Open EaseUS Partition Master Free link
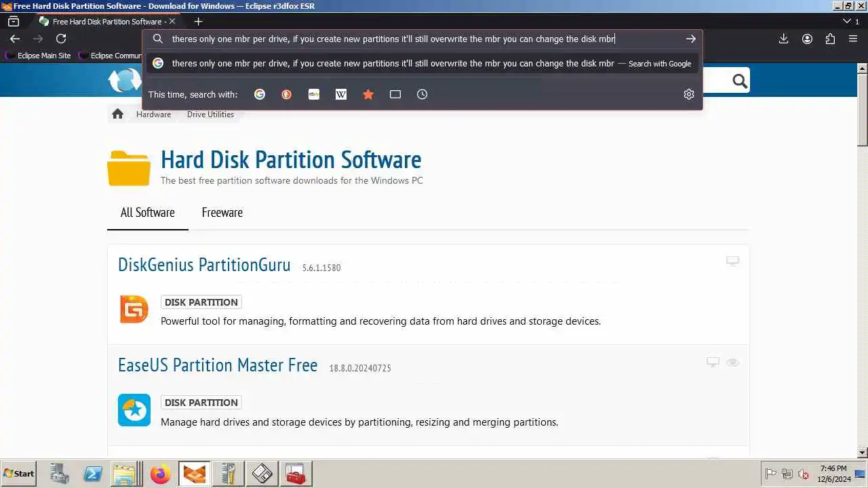 [x=218, y=365]
